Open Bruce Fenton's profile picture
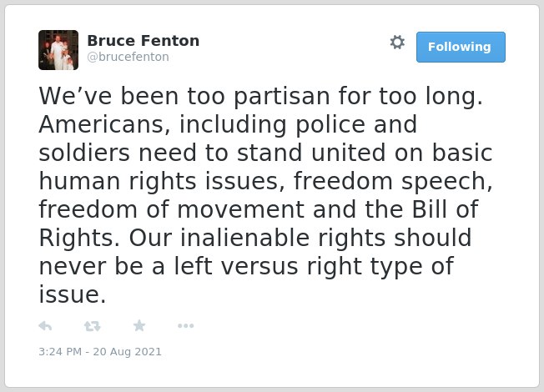 click(58, 50)
